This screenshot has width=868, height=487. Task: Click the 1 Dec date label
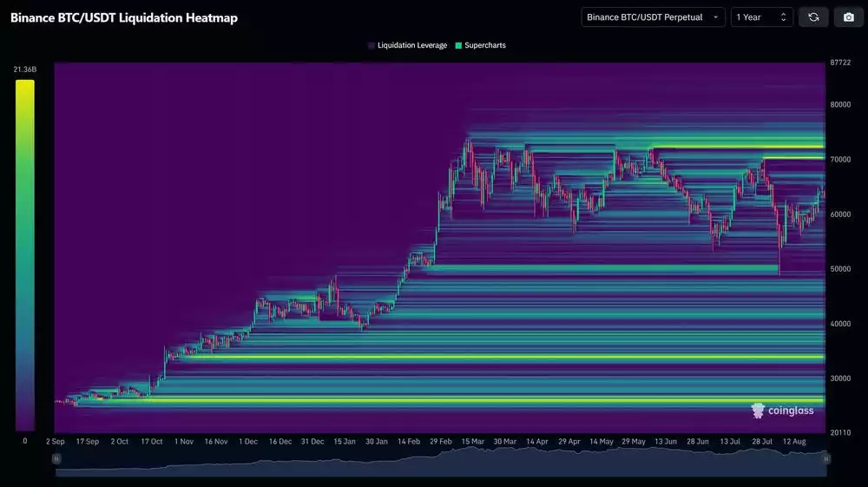point(248,442)
